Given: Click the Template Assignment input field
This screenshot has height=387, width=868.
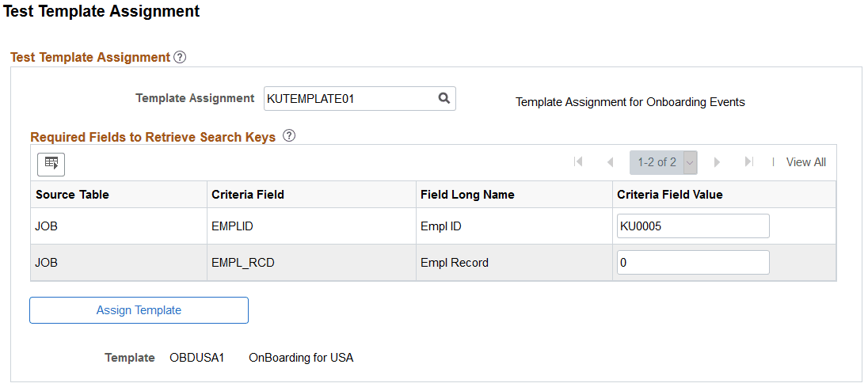Looking at the screenshot, I should 351,98.
